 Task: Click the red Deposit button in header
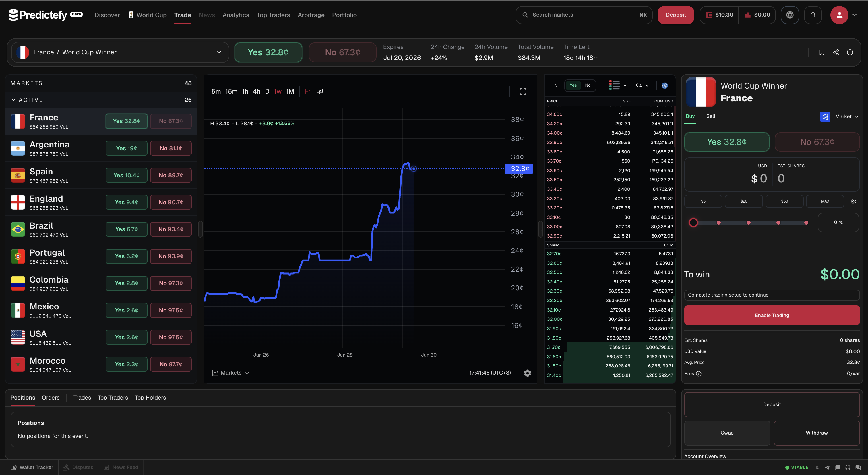pos(676,15)
